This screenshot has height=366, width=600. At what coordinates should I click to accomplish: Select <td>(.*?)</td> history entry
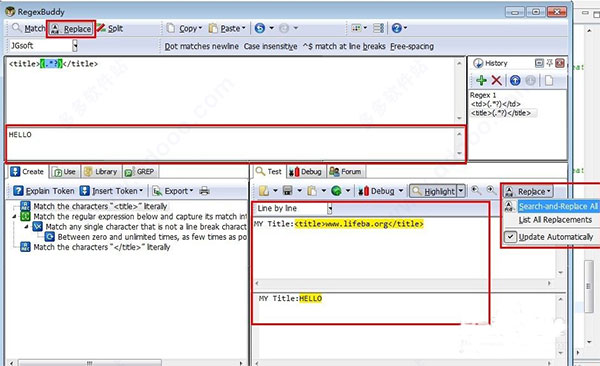pyautogui.click(x=496, y=104)
